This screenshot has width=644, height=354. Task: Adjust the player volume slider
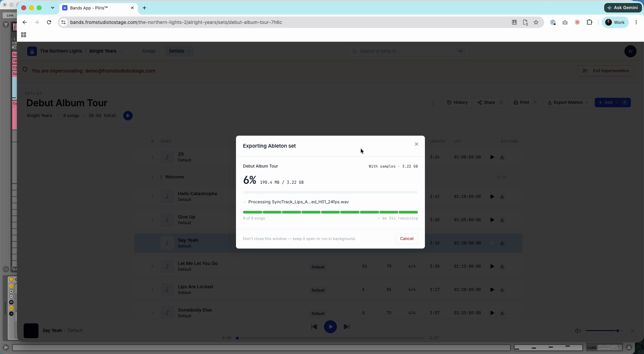(604, 331)
